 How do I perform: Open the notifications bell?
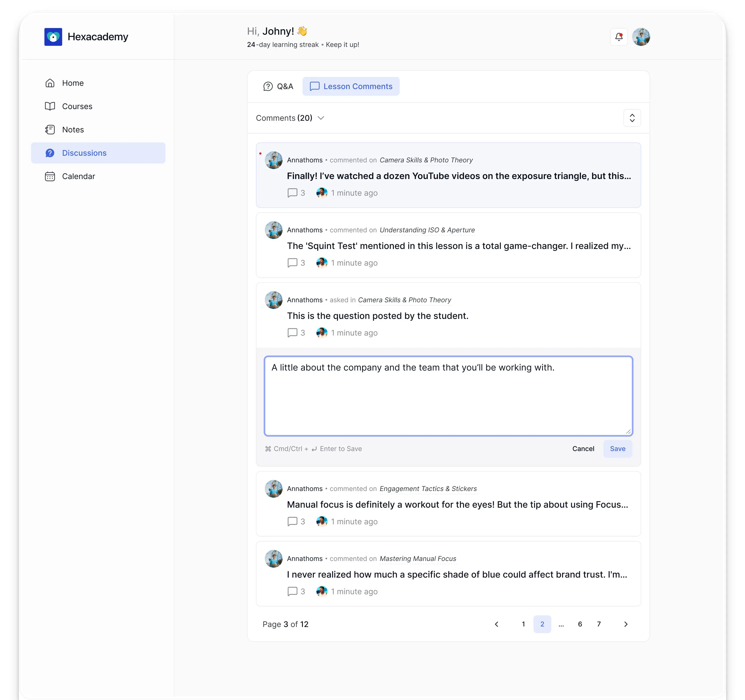(x=619, y=37)
